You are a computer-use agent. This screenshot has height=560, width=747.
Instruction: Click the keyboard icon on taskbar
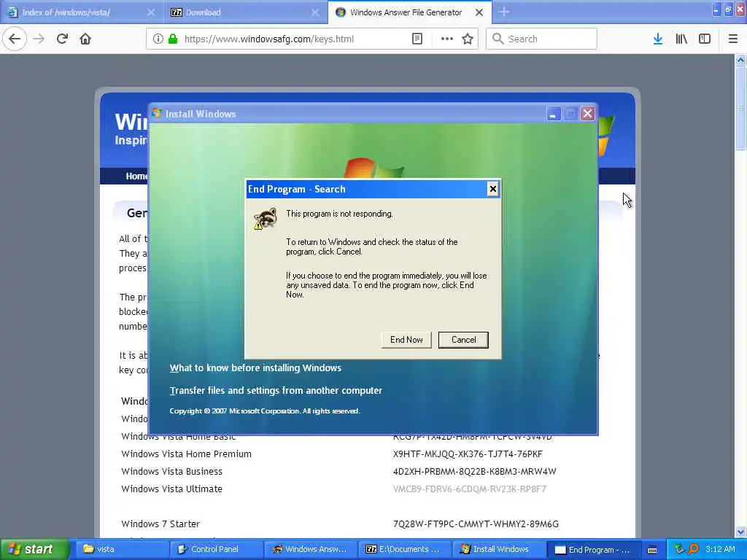click(652, 550)
